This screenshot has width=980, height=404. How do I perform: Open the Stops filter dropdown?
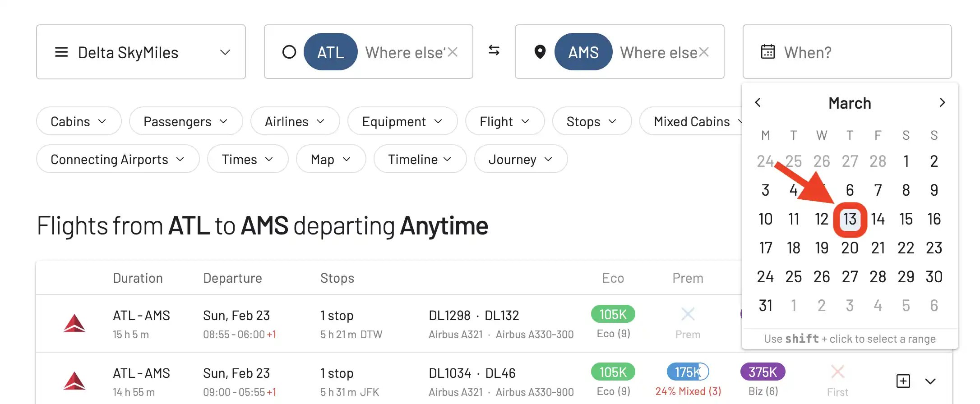coord(592,121)
